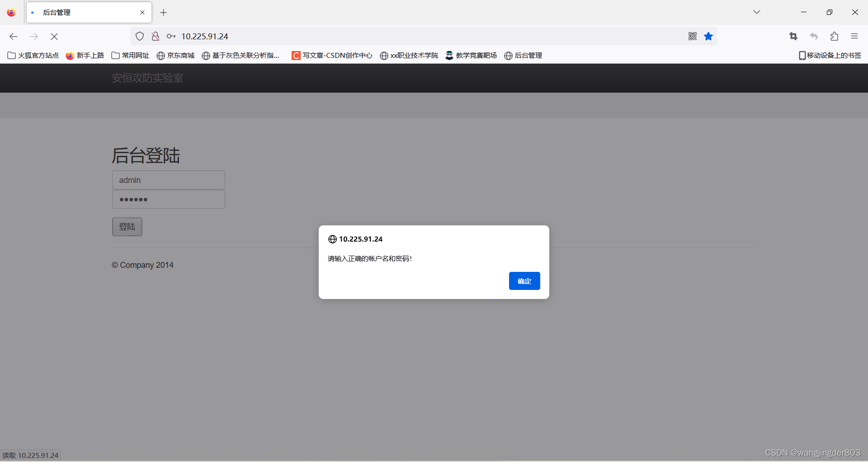This screenshot has height=462, width=868.
Task: Open the extensions puzzle icon
Action: click(x=834, y=36)
